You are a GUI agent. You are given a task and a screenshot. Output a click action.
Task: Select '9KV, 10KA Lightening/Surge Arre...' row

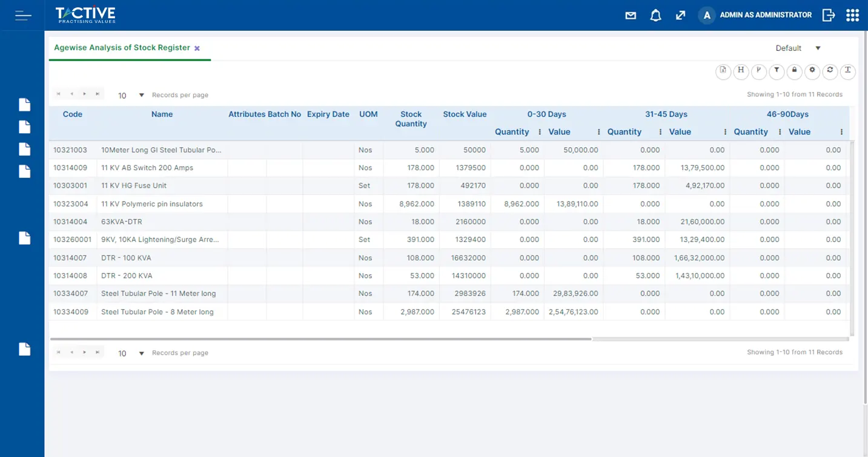(x=449, y=240)
